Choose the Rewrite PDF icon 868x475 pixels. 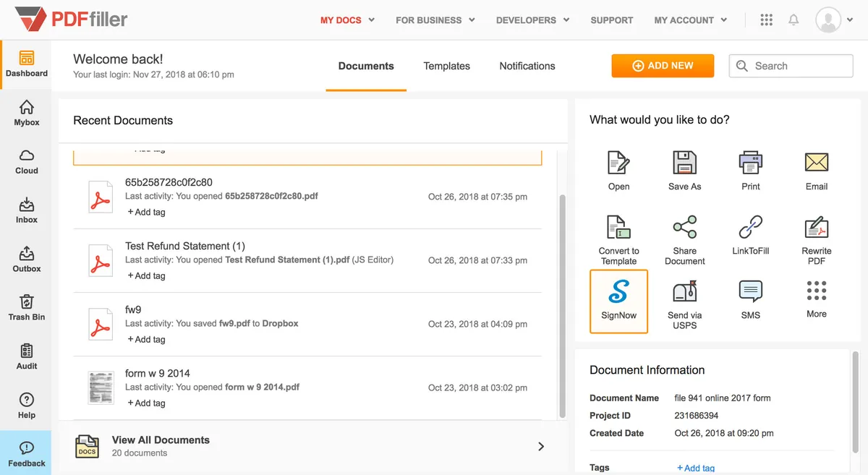[816, 228]
